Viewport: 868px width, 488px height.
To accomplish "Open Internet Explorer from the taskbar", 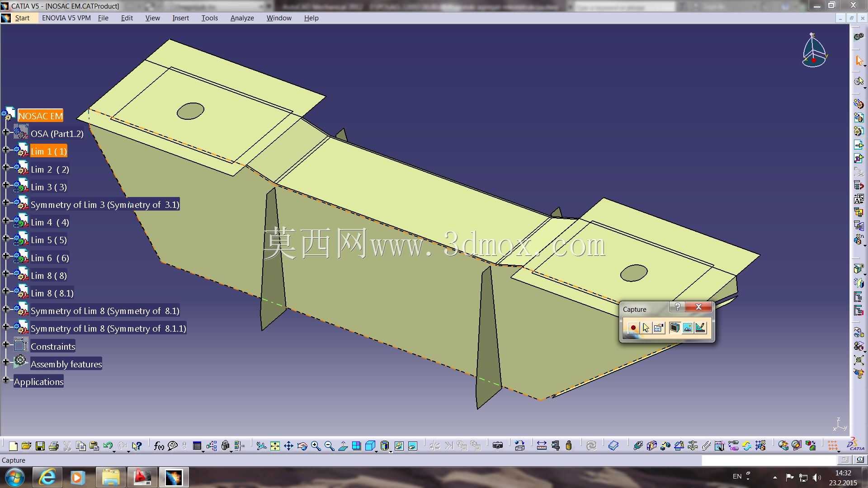I will pyautogui.click(x=47, y=477).
